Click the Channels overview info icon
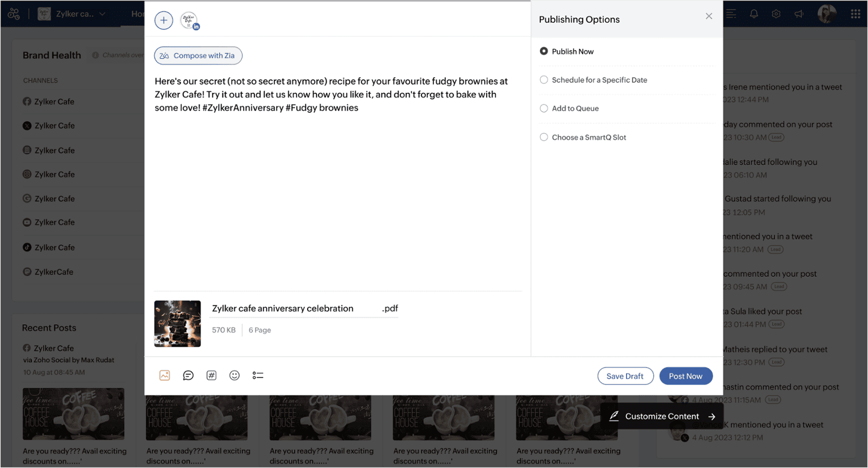This screenshot has height=468, width=868. 95,55
